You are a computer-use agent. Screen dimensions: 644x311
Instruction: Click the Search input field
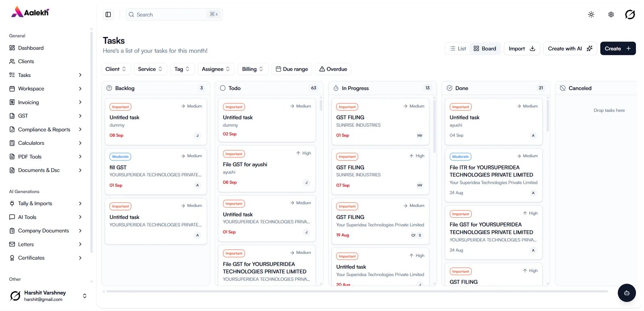(x=174, y=14)
